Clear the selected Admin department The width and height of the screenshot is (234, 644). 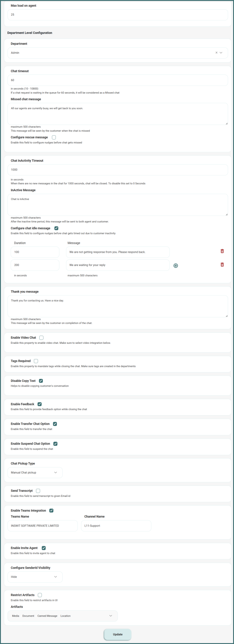point(216,53)
